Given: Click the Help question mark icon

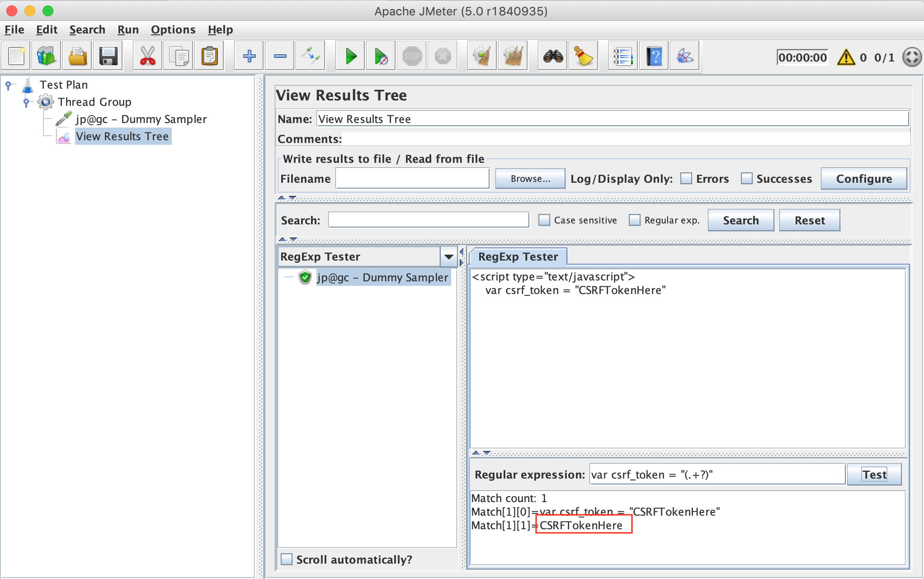Looking at the screenshot, I should pos(653,57).
